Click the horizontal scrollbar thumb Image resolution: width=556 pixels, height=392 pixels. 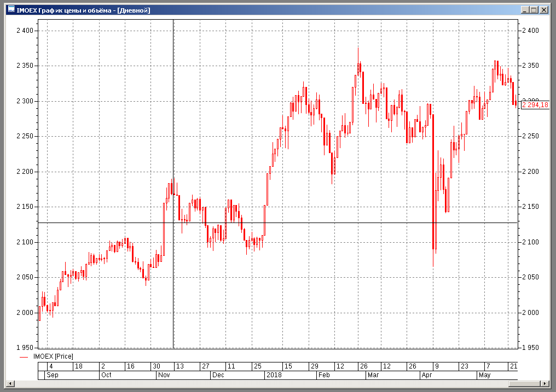click(525, 383)
